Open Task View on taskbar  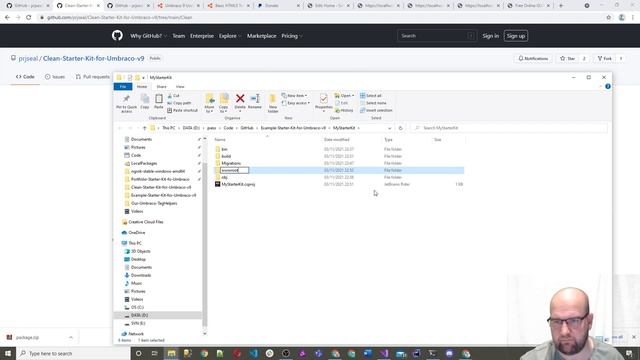click(x=154, y=353)
